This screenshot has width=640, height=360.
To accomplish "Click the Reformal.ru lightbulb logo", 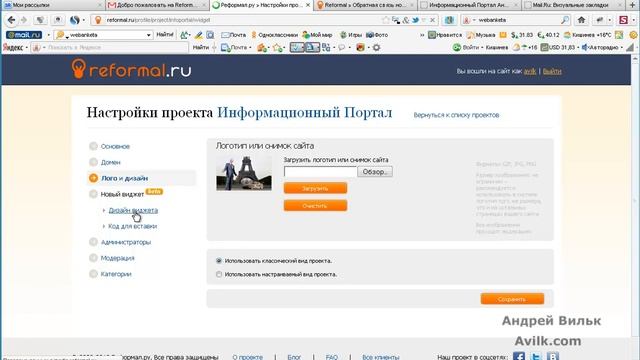I will click(x=131, y=69).
